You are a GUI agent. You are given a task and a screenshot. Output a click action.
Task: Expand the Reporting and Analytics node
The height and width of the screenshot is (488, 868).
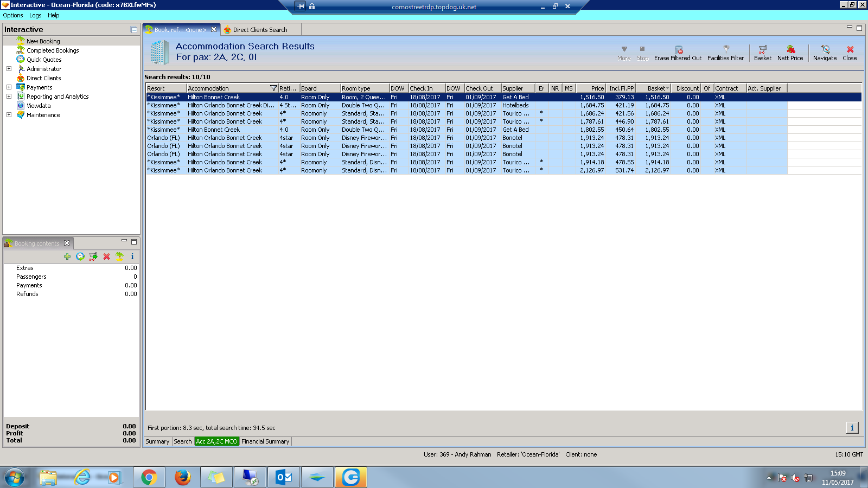(9, 97)
